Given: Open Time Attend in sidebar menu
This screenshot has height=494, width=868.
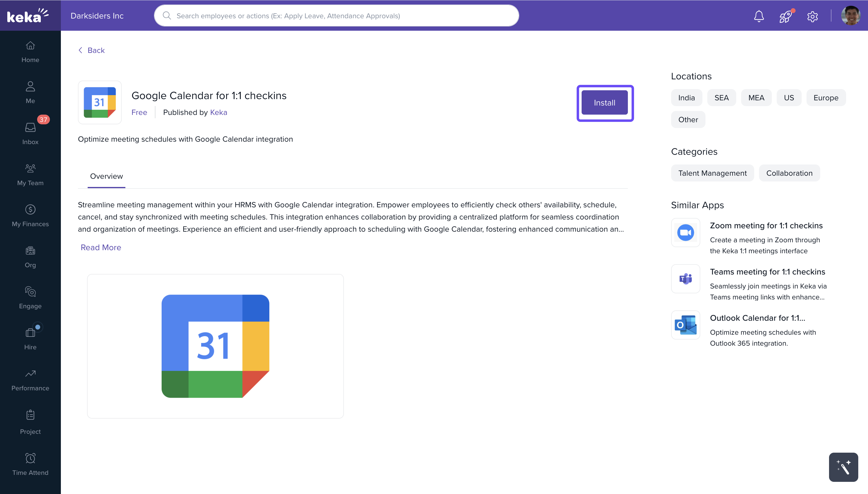Looking at the screenshot, I should pos(30,464).
